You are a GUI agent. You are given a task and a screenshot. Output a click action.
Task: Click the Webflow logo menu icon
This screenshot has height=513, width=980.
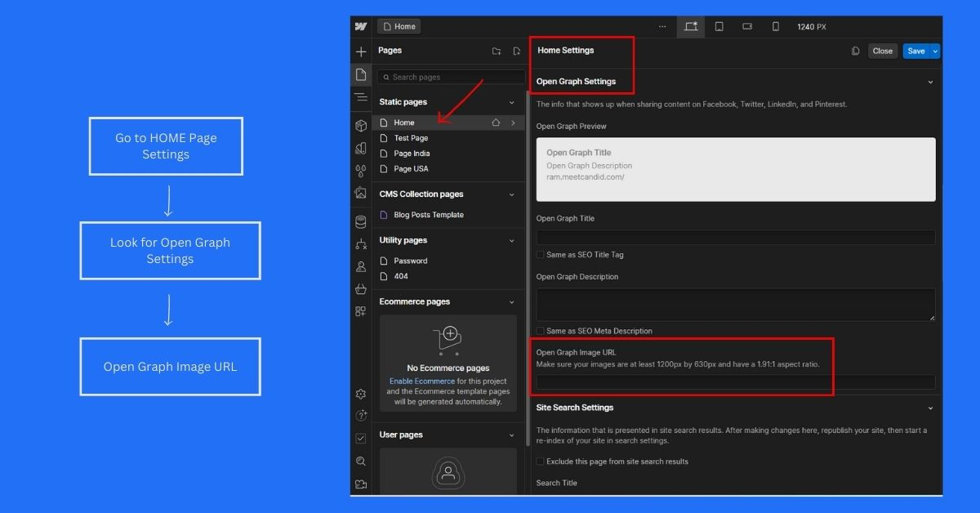pyautogui.click(x=361, y=27)
